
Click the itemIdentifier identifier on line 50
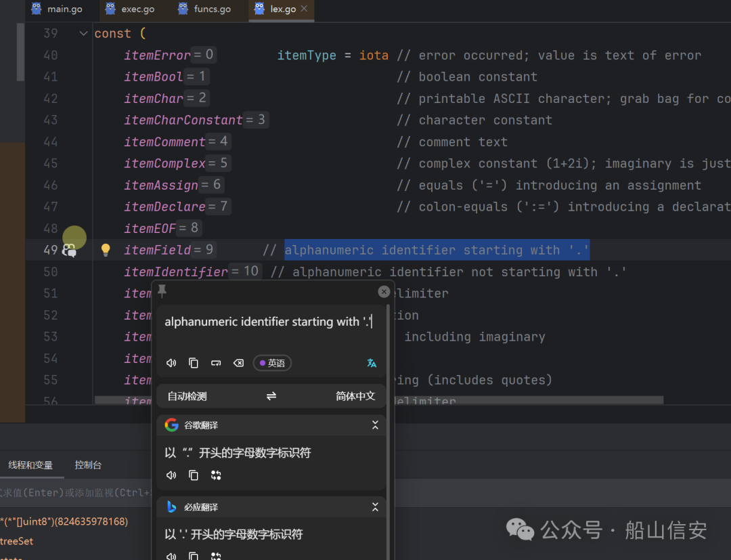click(x=176, y=272)
